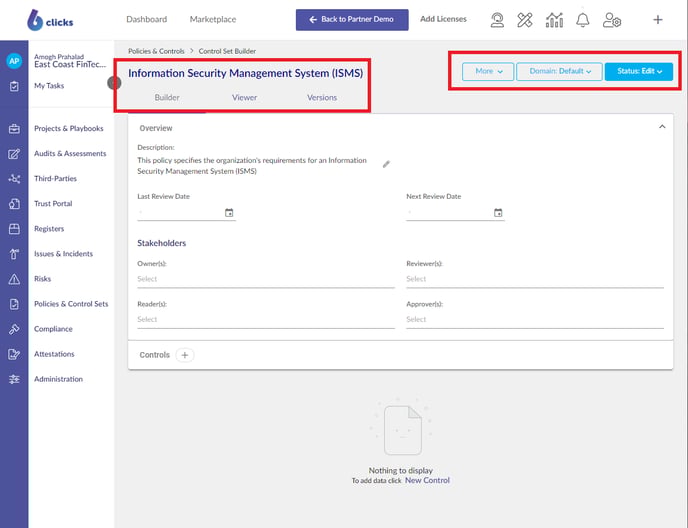This screenshot has width=688, height=528.
Task: Click the Registers box icon
Action: (x=14, y=229)
